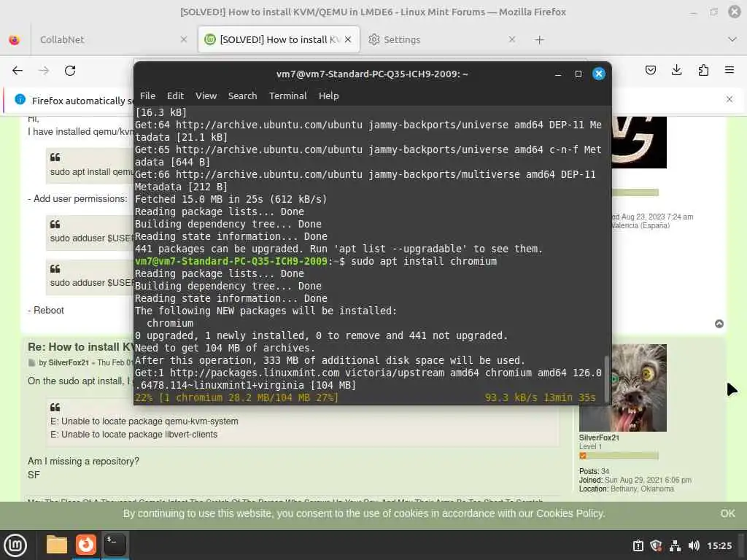The height and width of the screenshot is (560, 747).
Task: Open the Pocket save icon
Action: tap(650, 71)
